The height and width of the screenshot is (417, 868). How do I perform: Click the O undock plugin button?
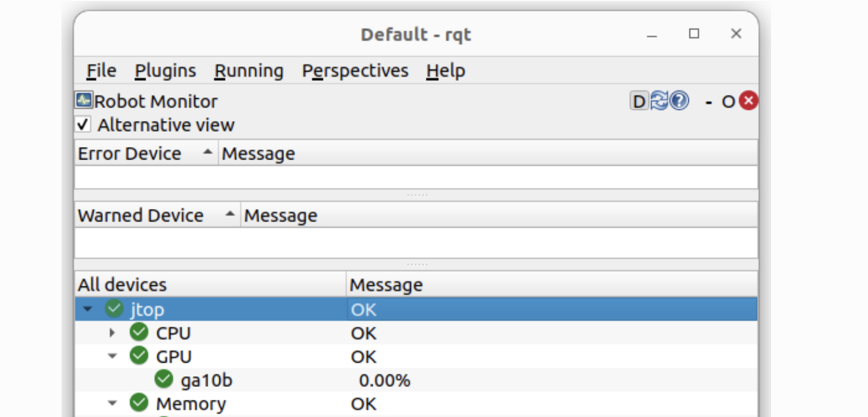728,102
